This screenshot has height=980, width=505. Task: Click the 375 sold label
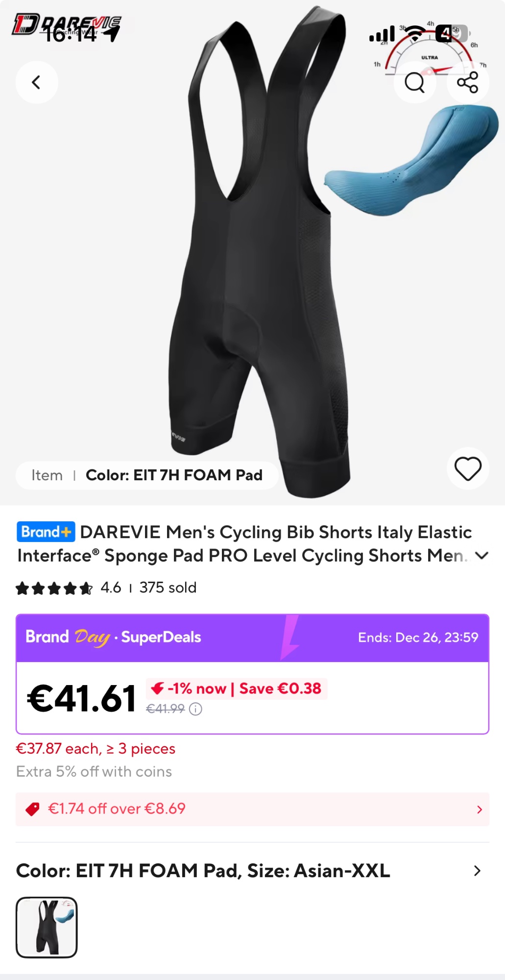coord(168,588)
